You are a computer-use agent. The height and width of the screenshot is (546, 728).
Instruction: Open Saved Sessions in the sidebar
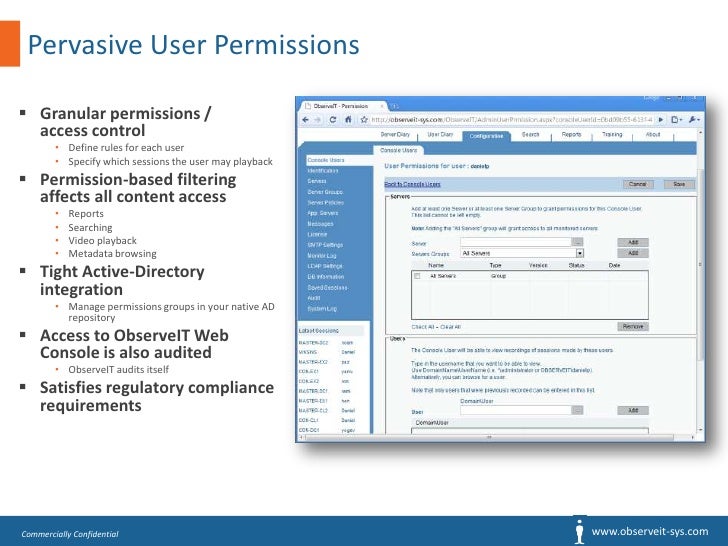(327, 287)
